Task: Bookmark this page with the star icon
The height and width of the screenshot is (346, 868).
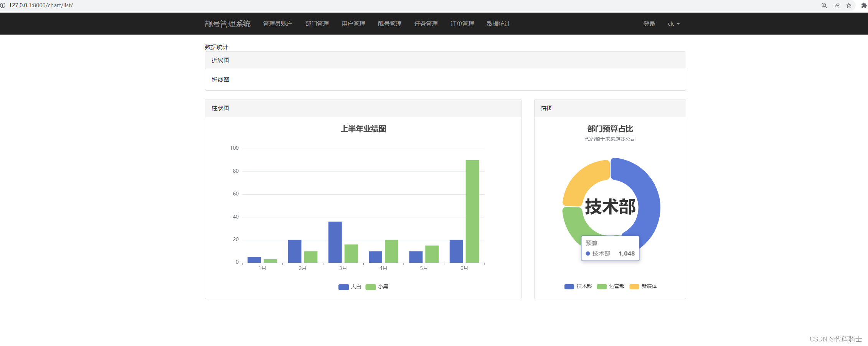Action: [849, 5]
